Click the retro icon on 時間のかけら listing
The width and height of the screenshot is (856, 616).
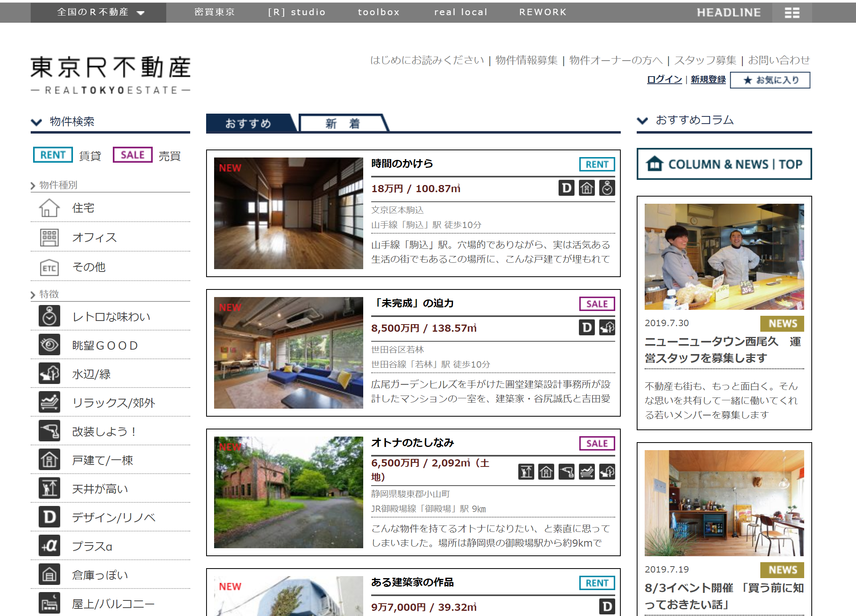(x=607, y=188)
